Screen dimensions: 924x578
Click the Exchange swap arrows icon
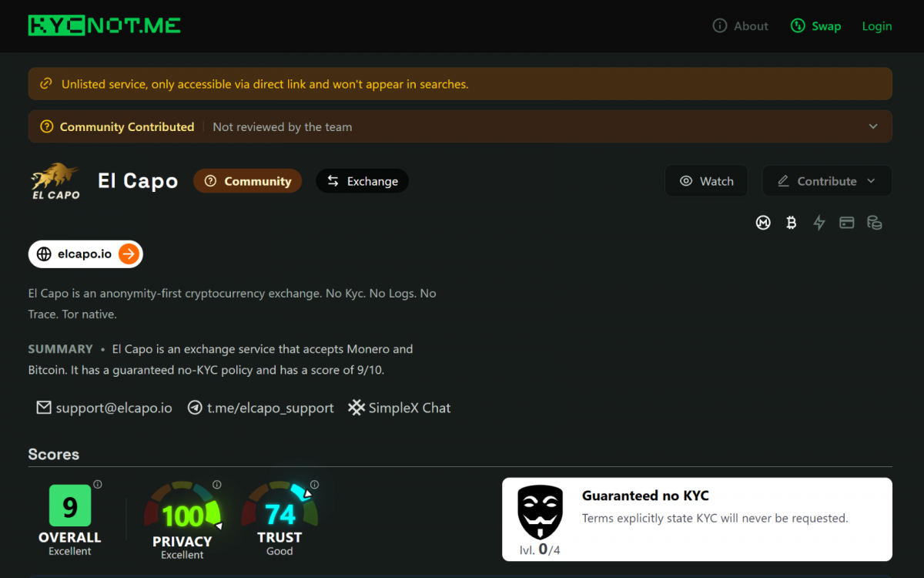(333, 181)
